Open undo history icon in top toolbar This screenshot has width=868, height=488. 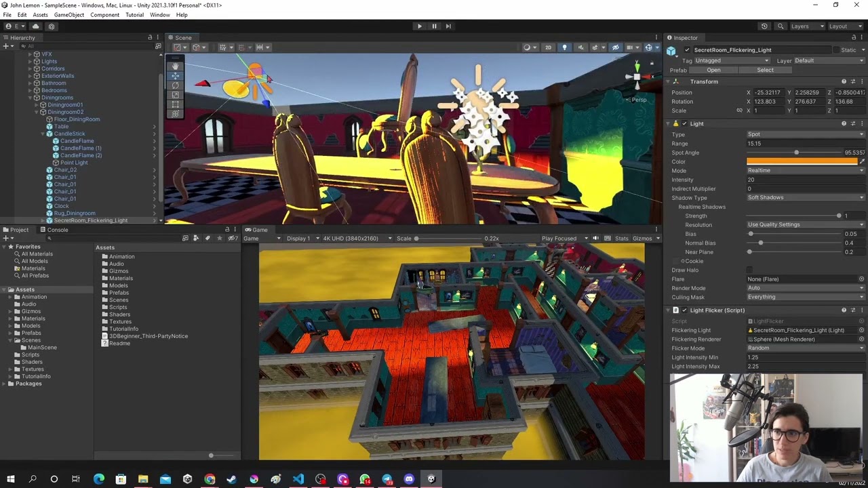click(x=764, y=26)
